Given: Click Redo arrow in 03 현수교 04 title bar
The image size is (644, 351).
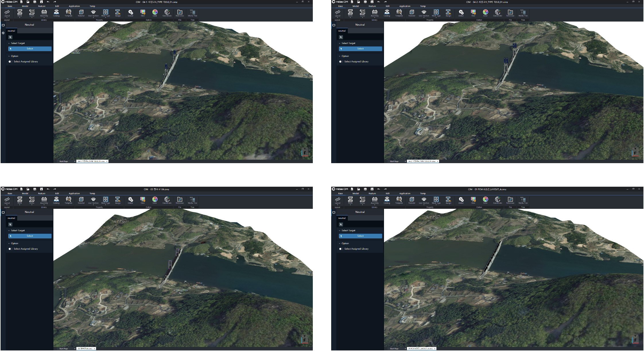Looking at the screenshot, I should point(55,189).
